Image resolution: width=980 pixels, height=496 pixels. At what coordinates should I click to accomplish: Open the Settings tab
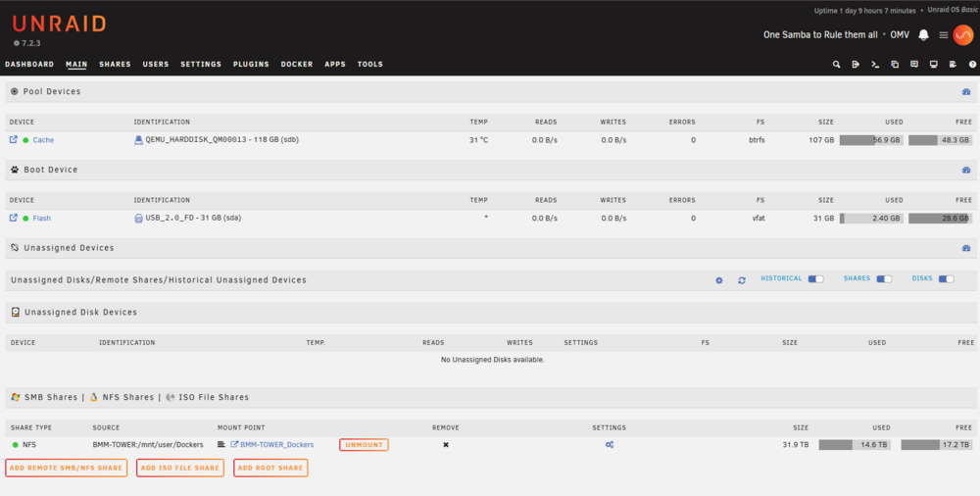pos(201,65)
